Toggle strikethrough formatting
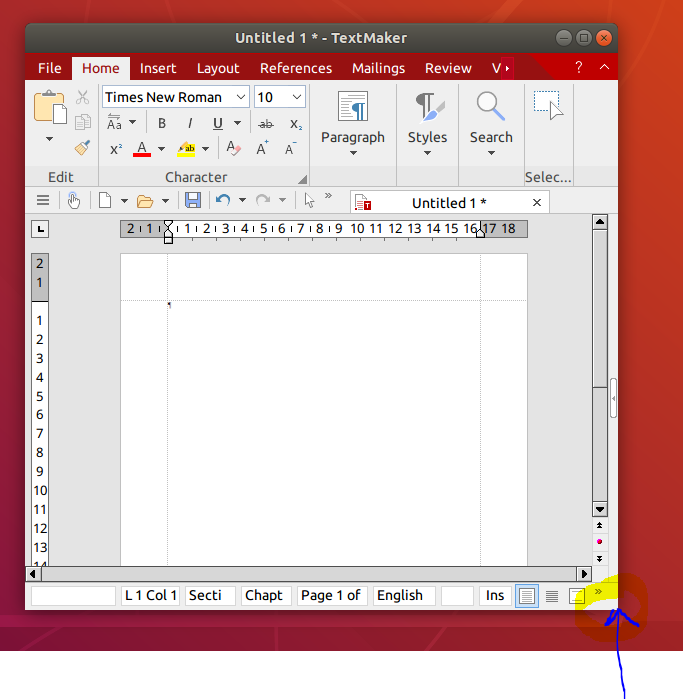Screen dimensions: 683x699 [x=266, y=124]
